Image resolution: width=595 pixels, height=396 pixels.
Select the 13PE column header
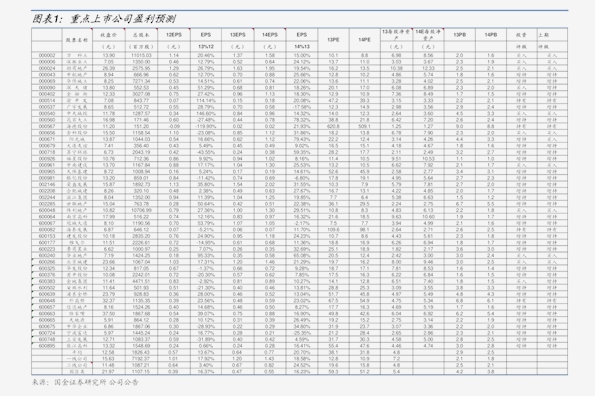[x=333, y=39]
